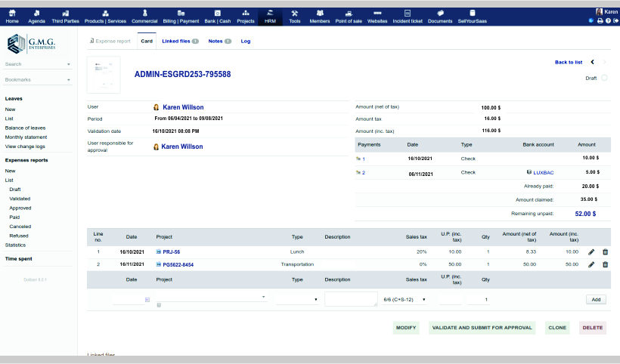Open the HRM menu
Screen dimensions: 620x364
click(x=270, y=17)
